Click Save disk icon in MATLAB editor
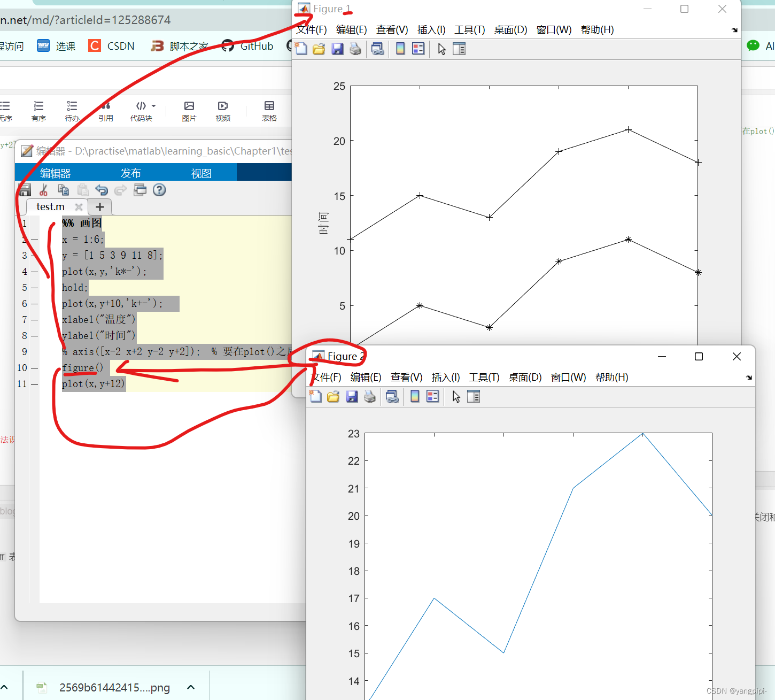 click(25, 190)
